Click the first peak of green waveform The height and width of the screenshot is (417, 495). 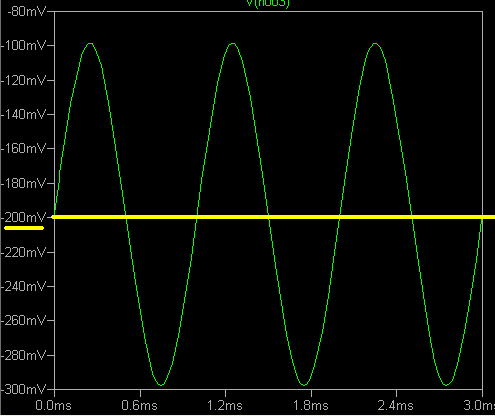click(90, 44)
